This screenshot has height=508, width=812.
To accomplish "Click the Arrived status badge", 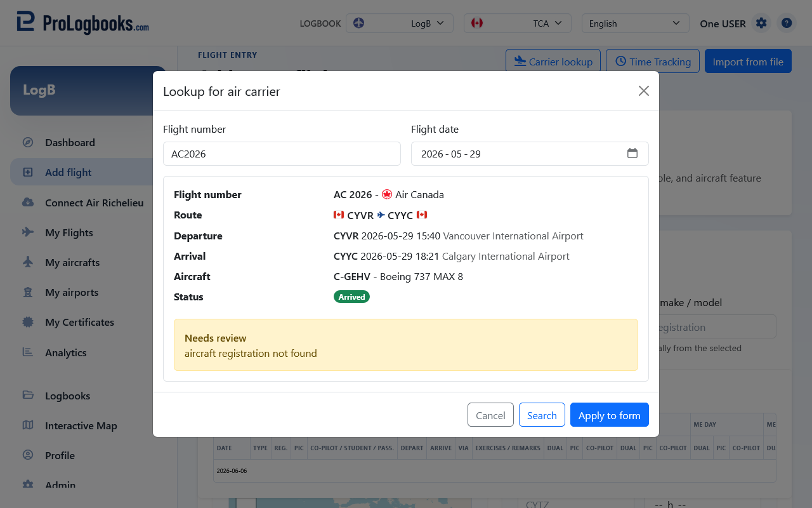I will (351, 297).
